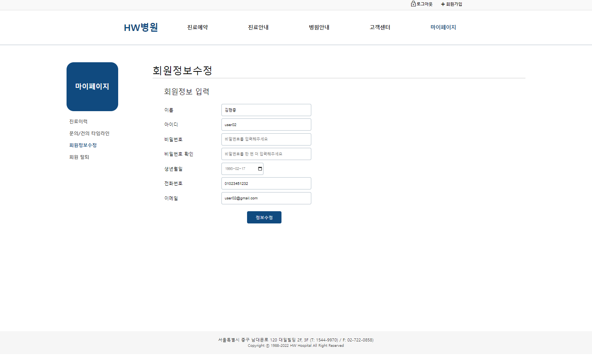Click inside the 이메일 field showing user02@gmail.com

(266, 198)
